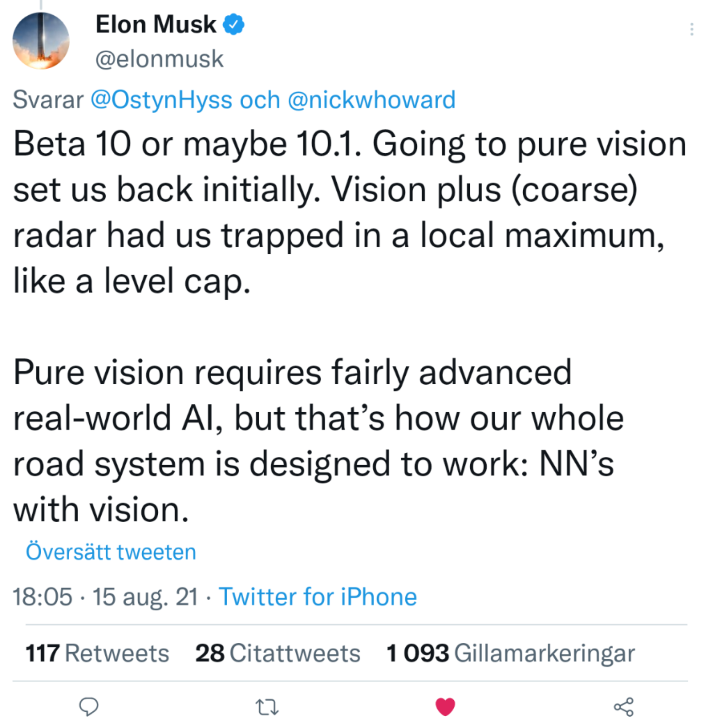Open the @nickwhoward mention link
Screen dimensions: 713x728
(372, 100)
